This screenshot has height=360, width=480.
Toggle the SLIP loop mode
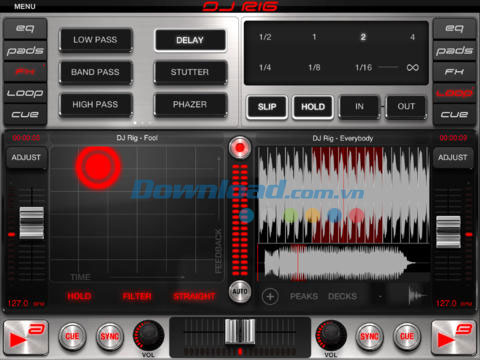point(267,107)
